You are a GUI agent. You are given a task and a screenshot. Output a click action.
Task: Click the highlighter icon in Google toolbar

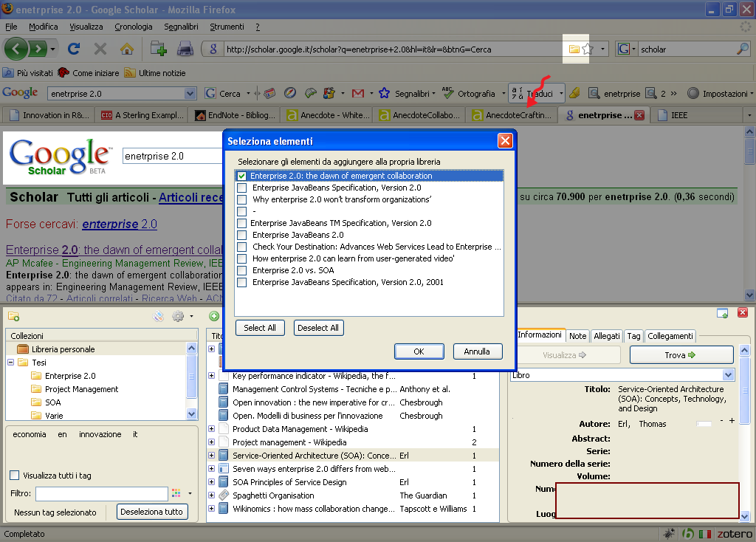574,93
